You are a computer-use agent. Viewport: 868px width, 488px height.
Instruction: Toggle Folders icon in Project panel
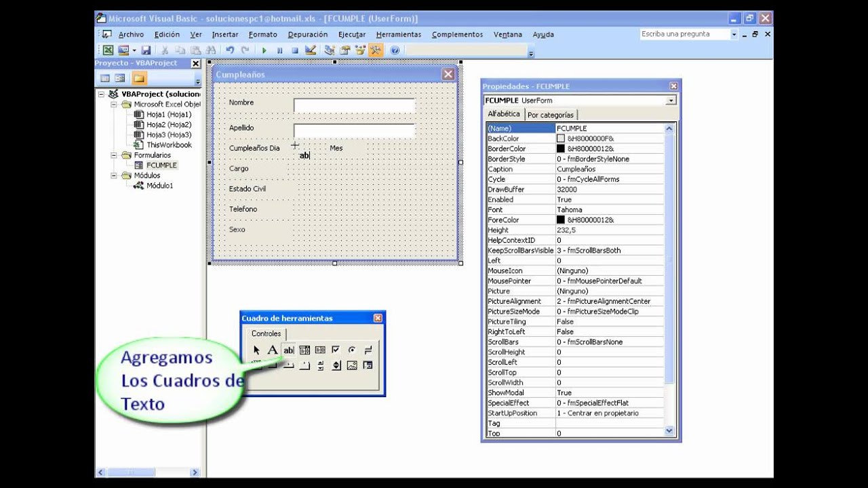pos(139,78)
